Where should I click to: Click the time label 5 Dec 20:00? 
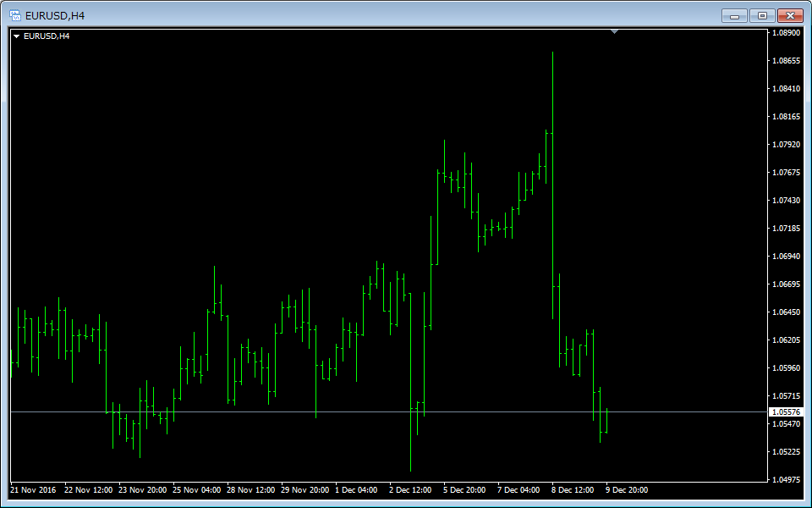(x=464, y=490)
